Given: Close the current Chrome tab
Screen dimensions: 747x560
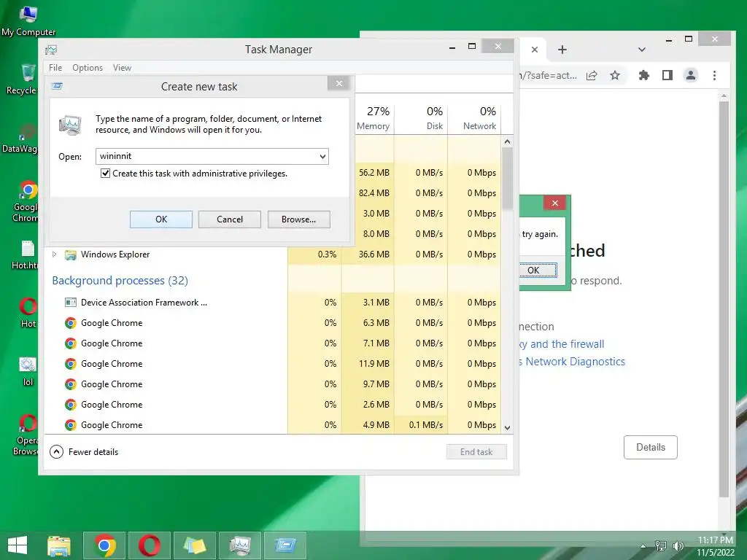Looking at the screenshot, I should point(535,50).
